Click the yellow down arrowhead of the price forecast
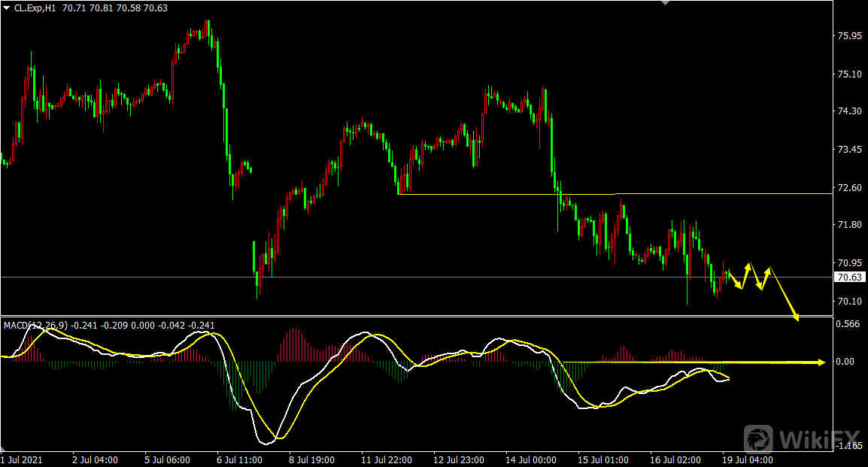Screen dimensions: 868x467 (796, 317)
